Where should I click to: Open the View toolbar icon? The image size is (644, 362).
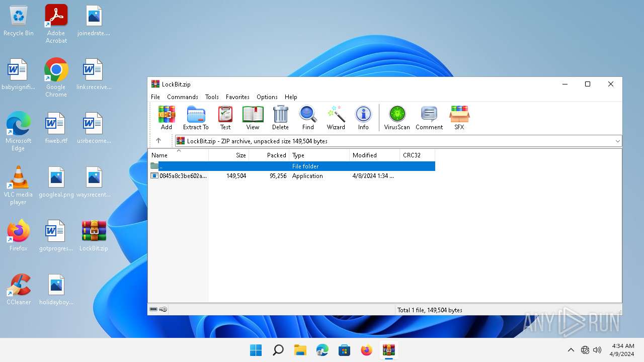point(253,118)
